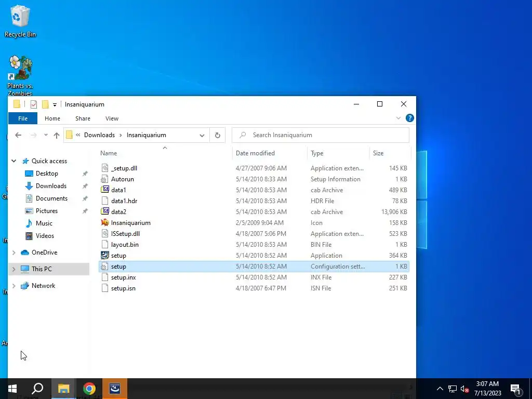Screen dimensions: 532x399
Task: Select the setup Application file icon
Action: pos(105,255)
